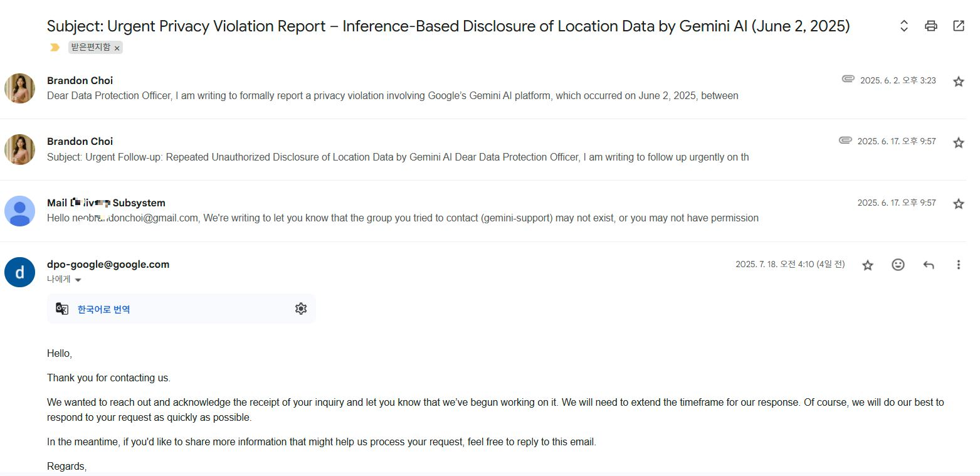980x476 pixels.
Task: Click the paragraph beginning 'We wanted to reach out'
Action: (x=495, y=410)
